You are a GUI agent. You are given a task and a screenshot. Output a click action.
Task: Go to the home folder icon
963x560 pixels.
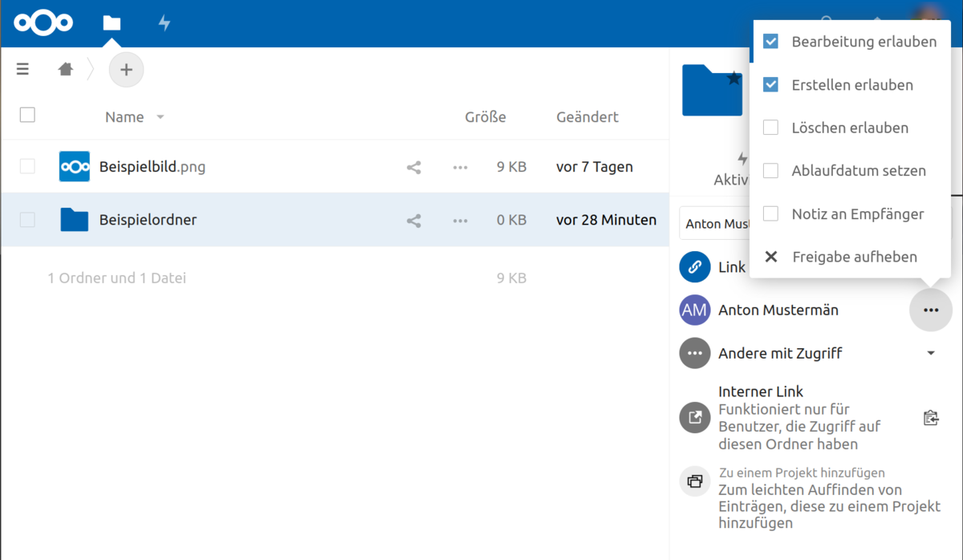(x=66, y=70)
